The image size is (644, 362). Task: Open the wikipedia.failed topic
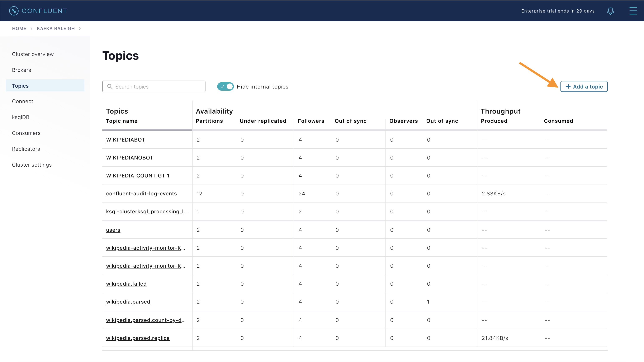tap(126, 284)
